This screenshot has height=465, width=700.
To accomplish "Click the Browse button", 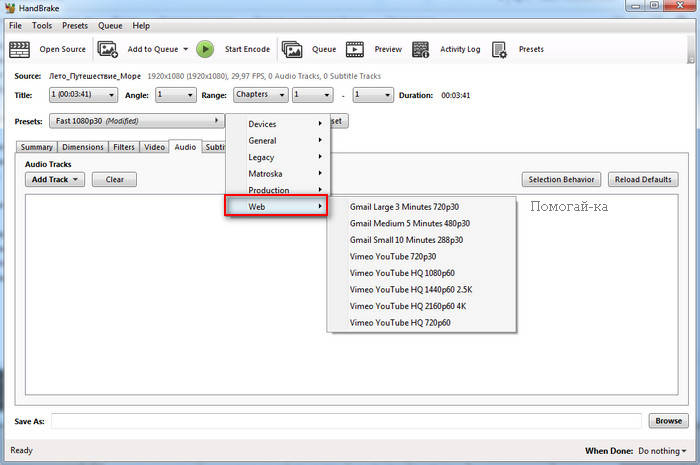I will point(669,421).
